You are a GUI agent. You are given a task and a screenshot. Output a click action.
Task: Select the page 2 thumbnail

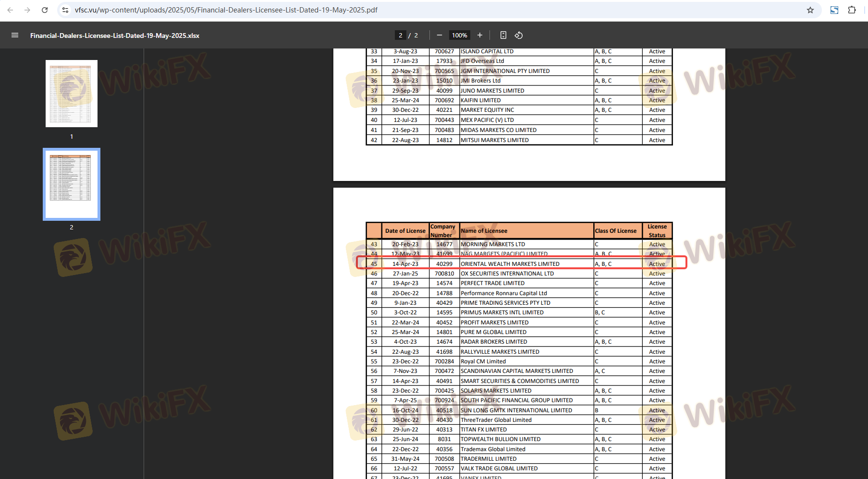tap(72, 184)
